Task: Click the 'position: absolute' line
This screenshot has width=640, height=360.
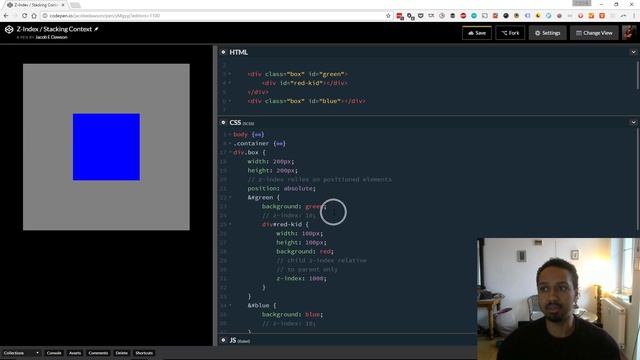Action: [282, 189]
